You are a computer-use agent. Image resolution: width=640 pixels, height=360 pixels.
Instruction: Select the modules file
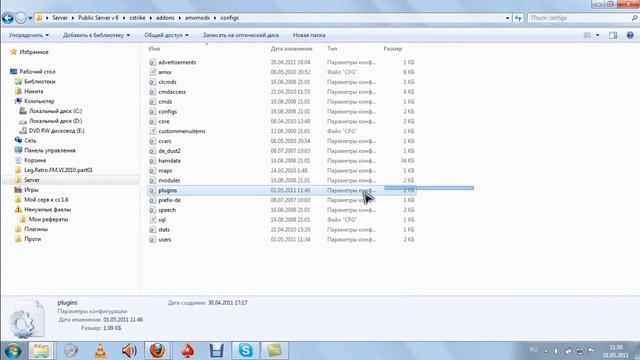pos(169,180)
